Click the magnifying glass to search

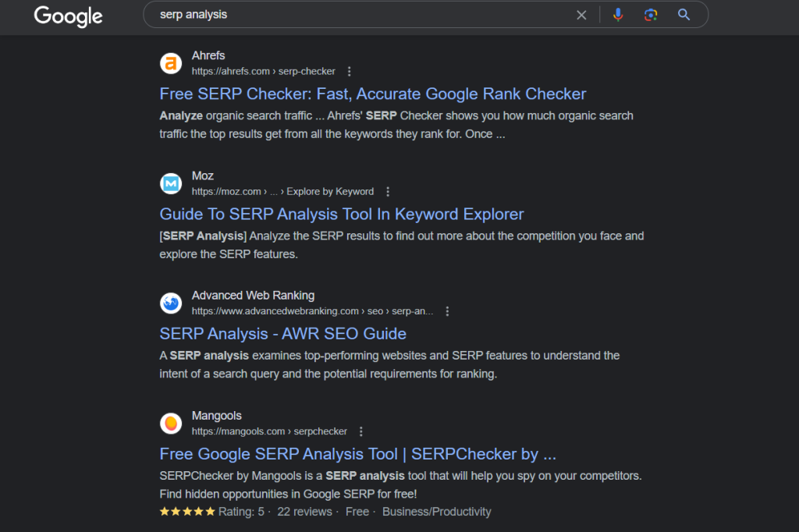(683, 14)
